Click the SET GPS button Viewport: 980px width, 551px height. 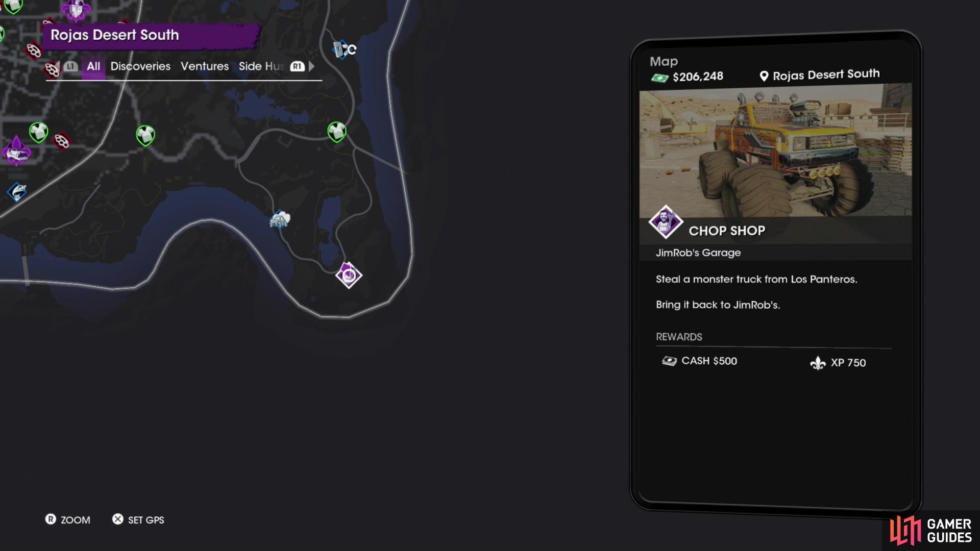(x=138, y=520)
